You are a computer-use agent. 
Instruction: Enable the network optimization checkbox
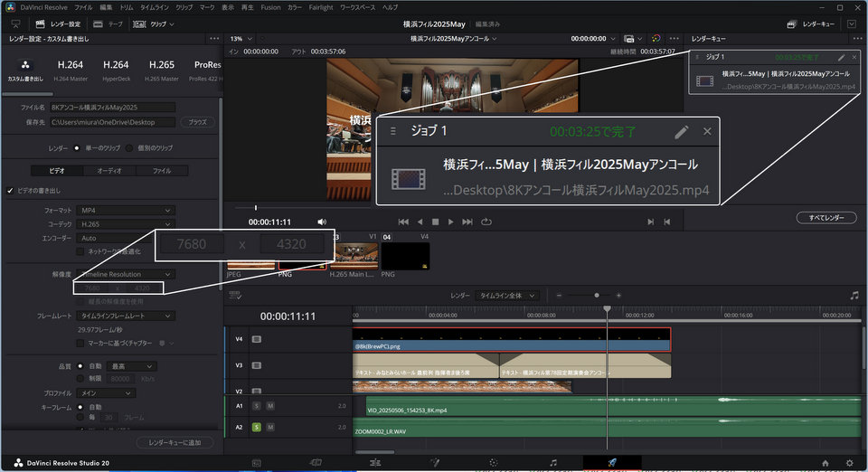click(80, 251)
